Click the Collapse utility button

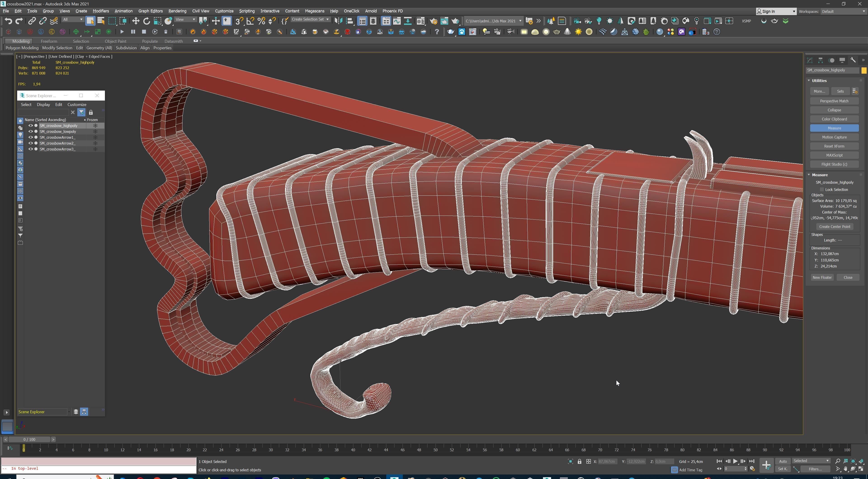pyautogui.click(x=834, y=110)
